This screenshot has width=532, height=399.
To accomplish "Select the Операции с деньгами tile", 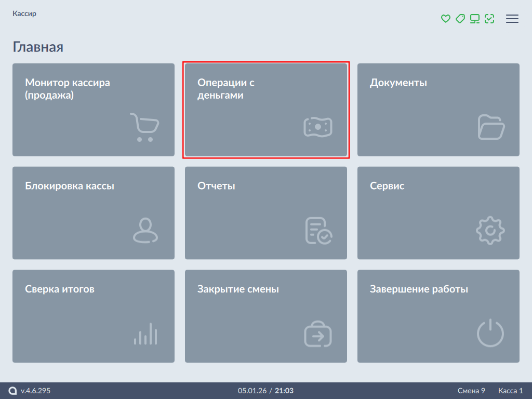I will [x=266, y=110].
